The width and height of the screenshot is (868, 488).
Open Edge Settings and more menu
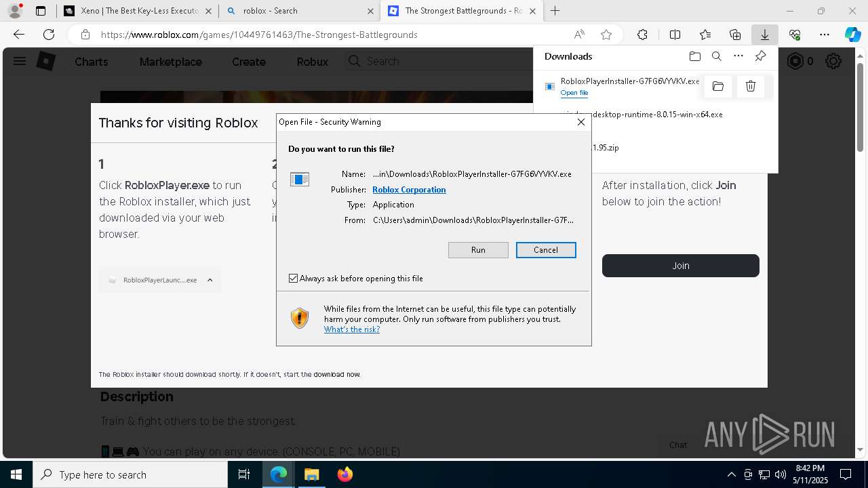(825, 35)
